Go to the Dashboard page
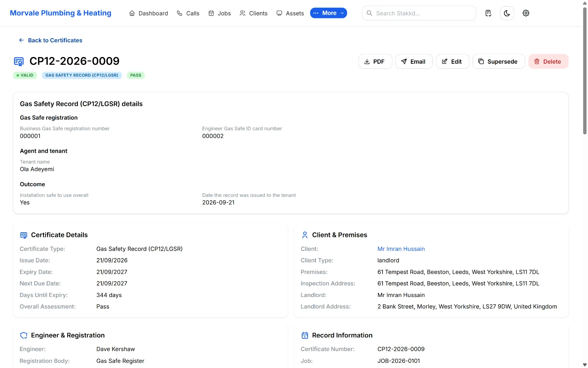Image resolution: width=588 pixels, height=368 pixels. click(148, 13)
